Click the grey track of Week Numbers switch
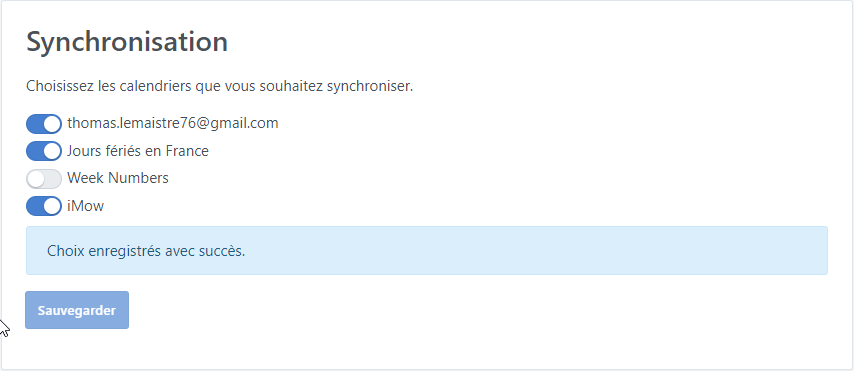The width and height of the screenshot is (854, 371). (53, 179)
